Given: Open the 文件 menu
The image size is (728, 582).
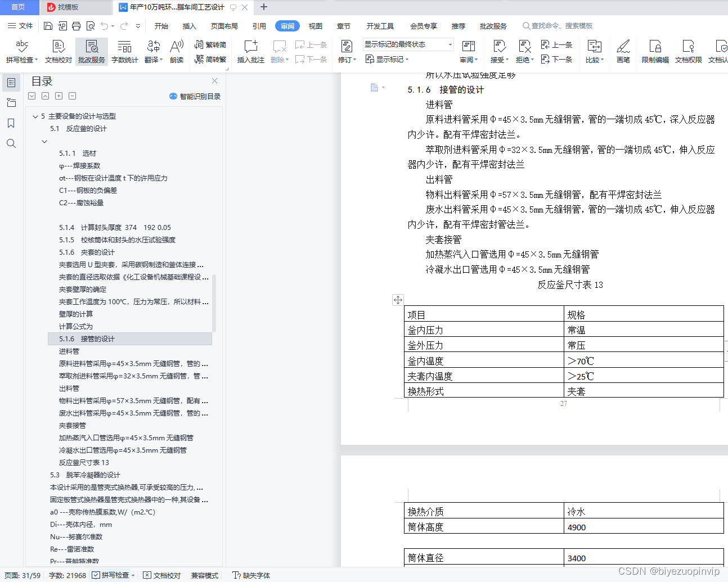Looking at the screenshot, I should pyautogui.click(x=20, y=26).
